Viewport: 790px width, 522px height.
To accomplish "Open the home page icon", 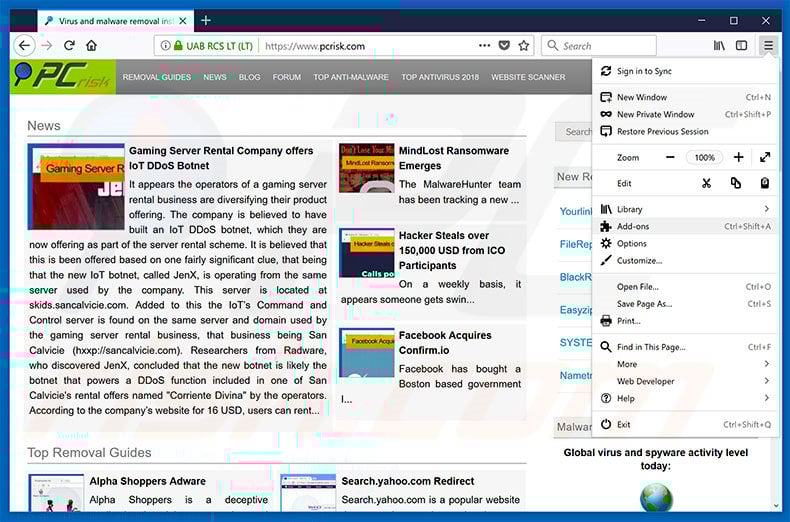I will pyautogui.click(x=91, y=46).
